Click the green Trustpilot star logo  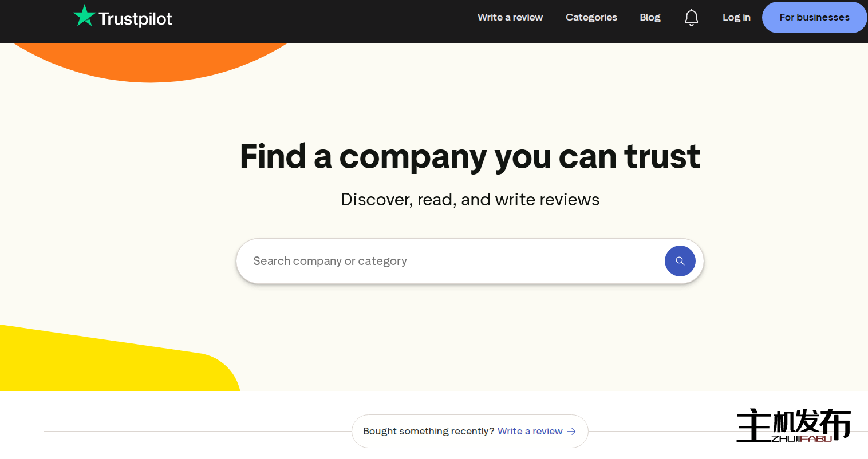84,16
